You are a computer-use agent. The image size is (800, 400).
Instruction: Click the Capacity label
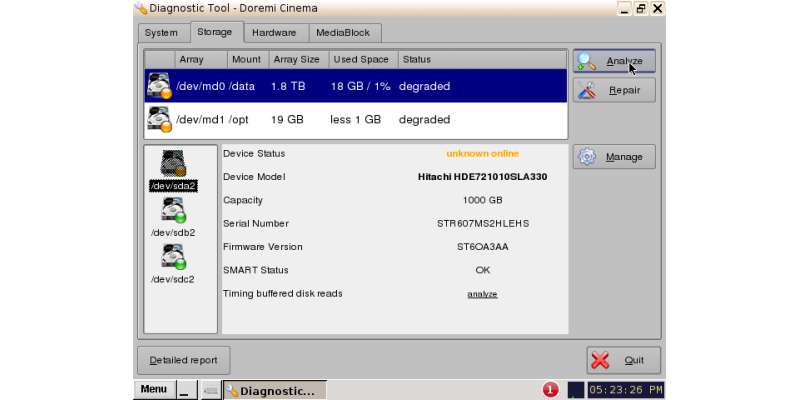click(x=243, y=200)
